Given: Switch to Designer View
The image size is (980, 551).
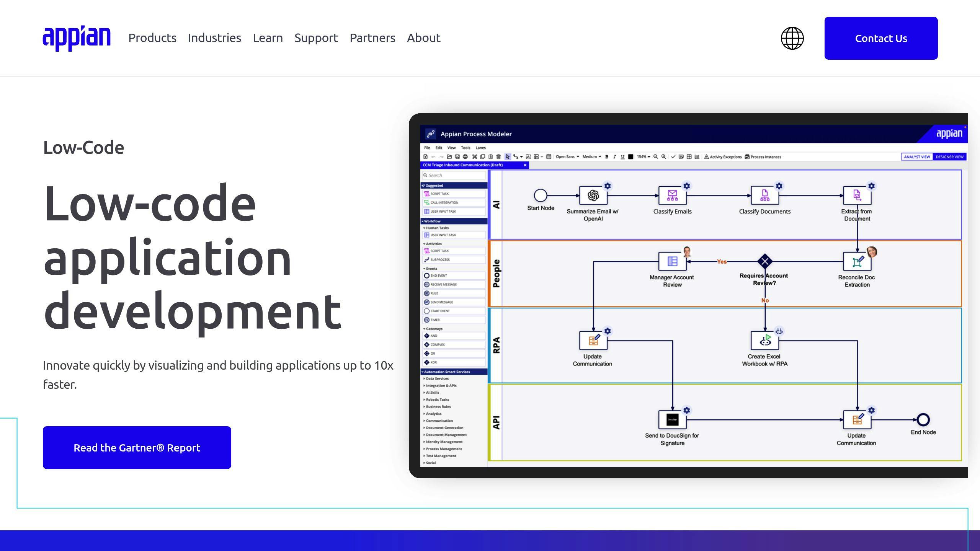Looking at the screenshot, I should tap(949, 157).
